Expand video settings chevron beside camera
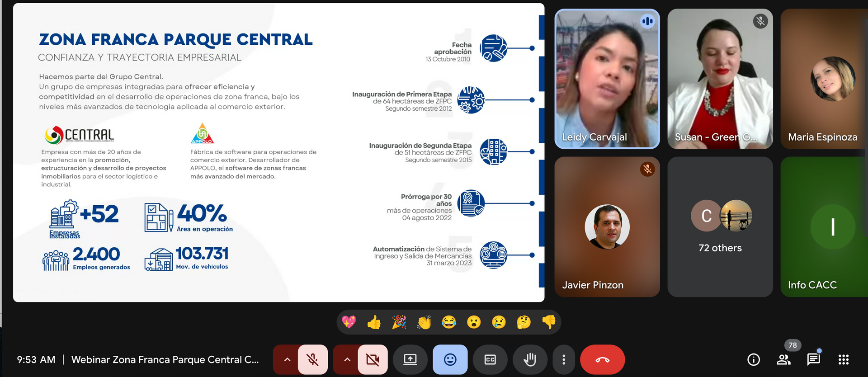 tap(347, 360)
